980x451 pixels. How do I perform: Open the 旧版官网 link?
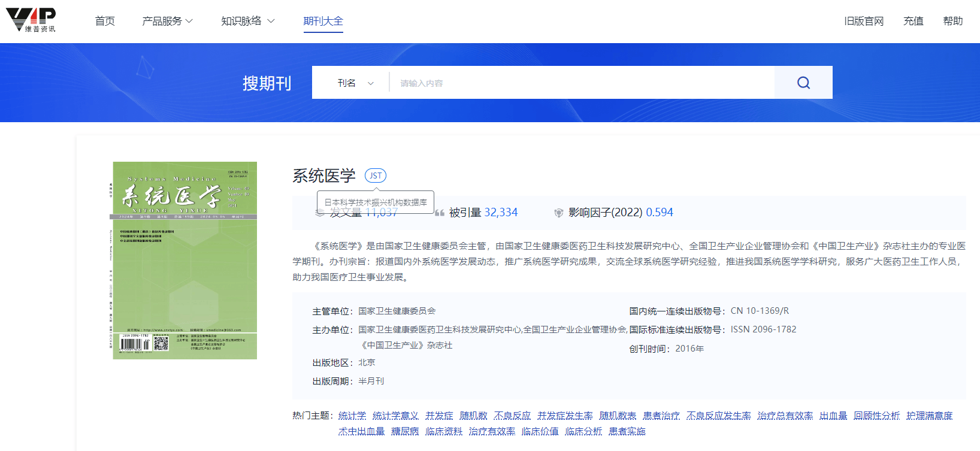[864, 21]
